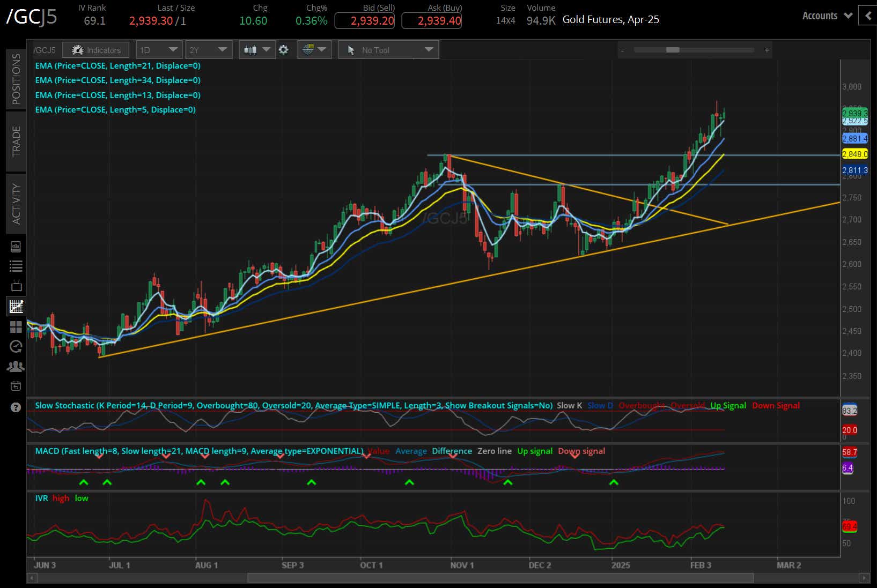Click the help question mark icon
877x588 pixels.
click(x=16, y=407)
